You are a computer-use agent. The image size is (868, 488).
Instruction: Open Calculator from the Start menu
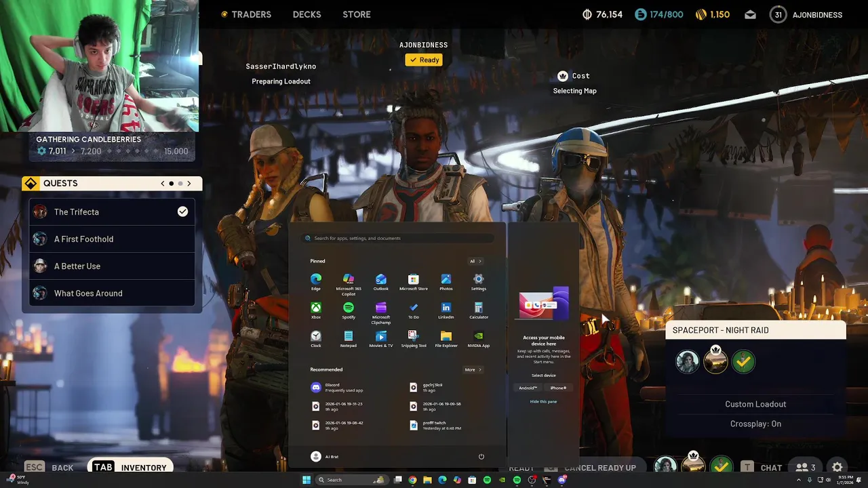479,310
